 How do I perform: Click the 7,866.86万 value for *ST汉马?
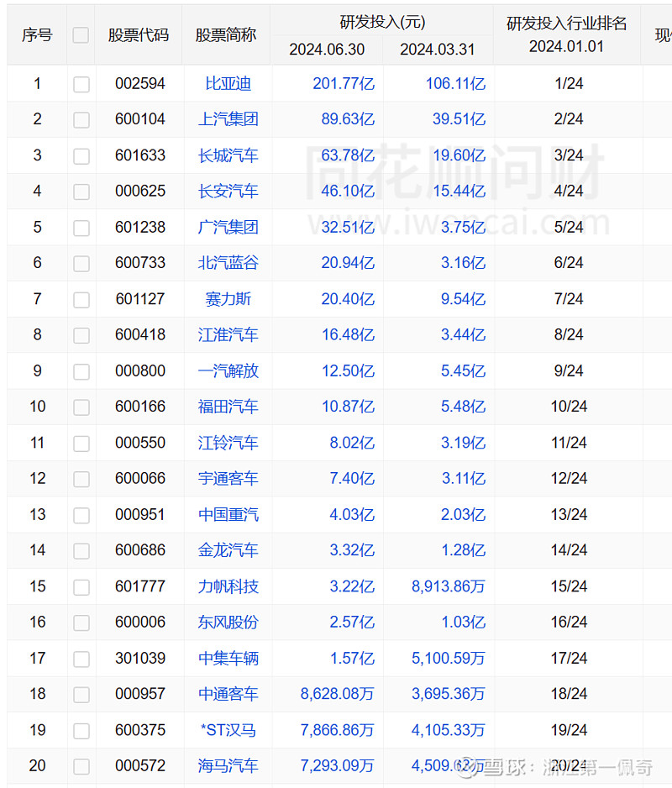click(337, 730)
